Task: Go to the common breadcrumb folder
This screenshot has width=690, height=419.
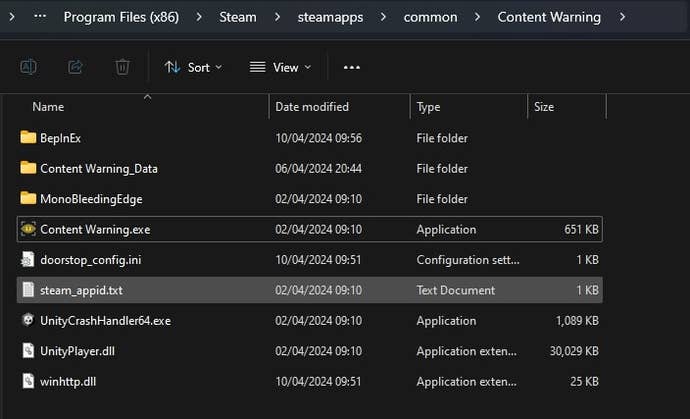Action: click(x=430, y=17)
